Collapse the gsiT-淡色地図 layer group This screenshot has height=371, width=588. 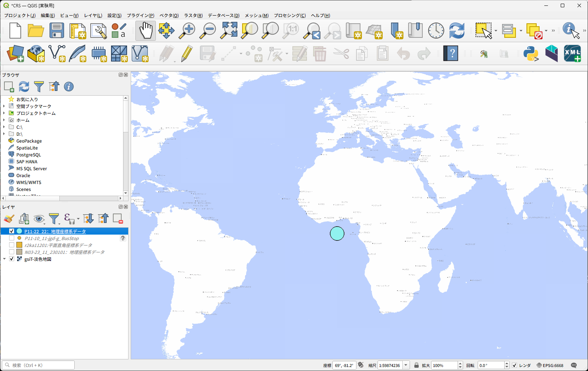coord(4,259)
